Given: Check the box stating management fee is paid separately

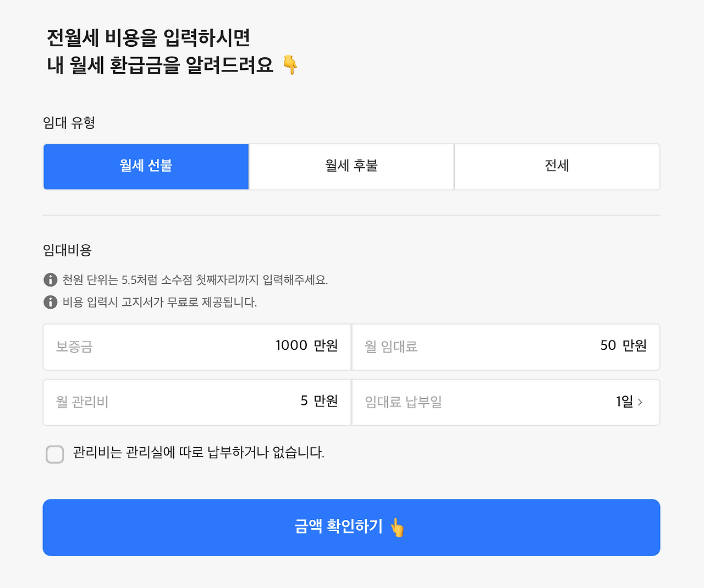Looking at the screenshot, I should tap(54, 454).
